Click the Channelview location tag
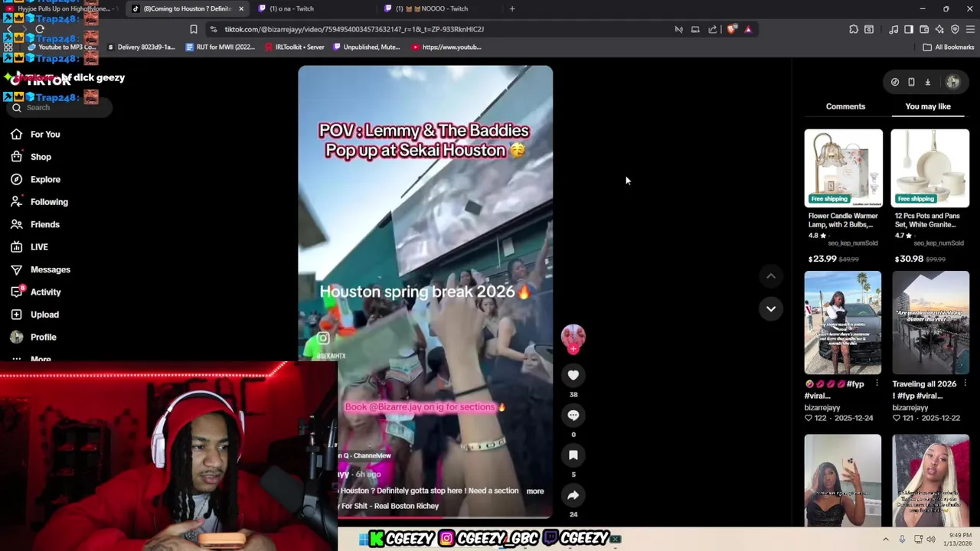This screenshot has width=980, height=551. pyautogui.click(x=365, y=455)
